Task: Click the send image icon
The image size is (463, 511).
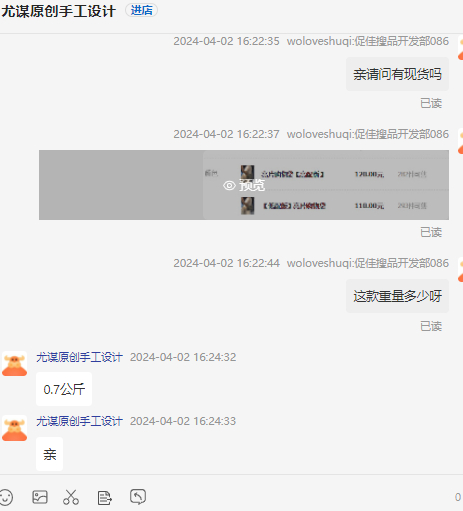Action: [x=40, y=497]
